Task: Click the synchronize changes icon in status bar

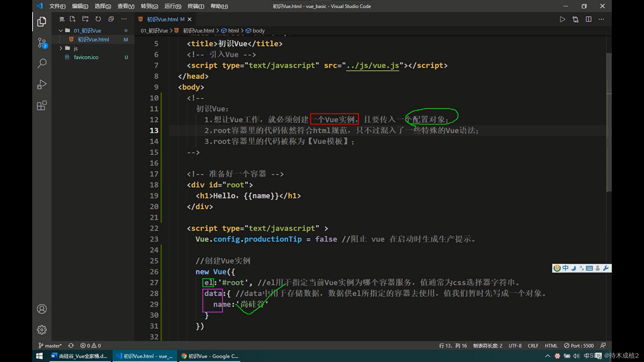Action: [x=71, y=346]
